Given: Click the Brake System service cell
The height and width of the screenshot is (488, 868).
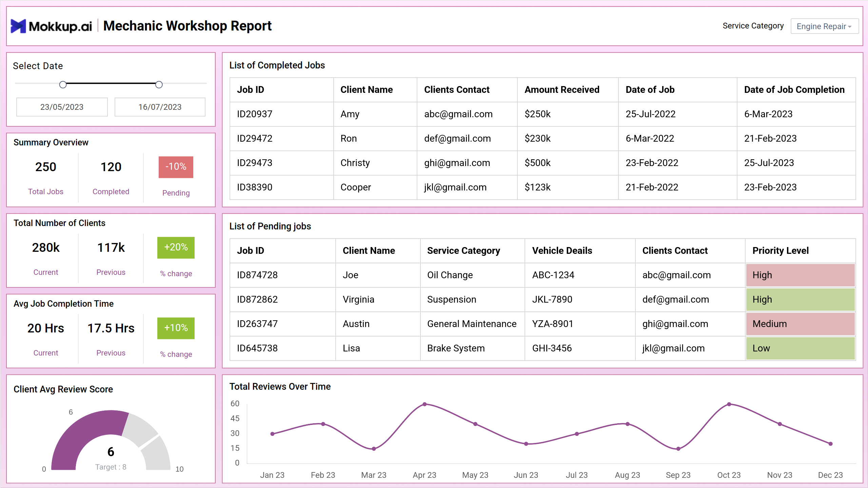Looking at the screenshot, I should tap(473, 348).
